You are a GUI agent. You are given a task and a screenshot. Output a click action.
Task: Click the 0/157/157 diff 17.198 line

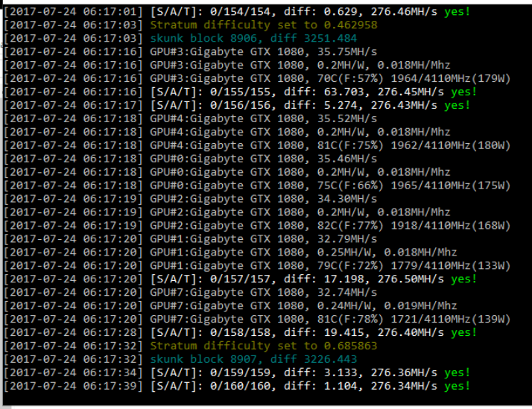(x=240, y=279)
